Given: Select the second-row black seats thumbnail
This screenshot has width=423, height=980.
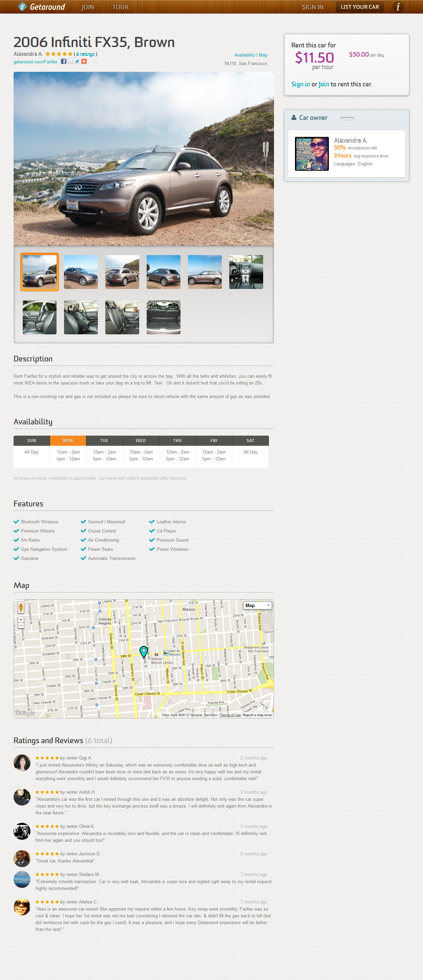Looking at the screenshot, I should [81, 317].
